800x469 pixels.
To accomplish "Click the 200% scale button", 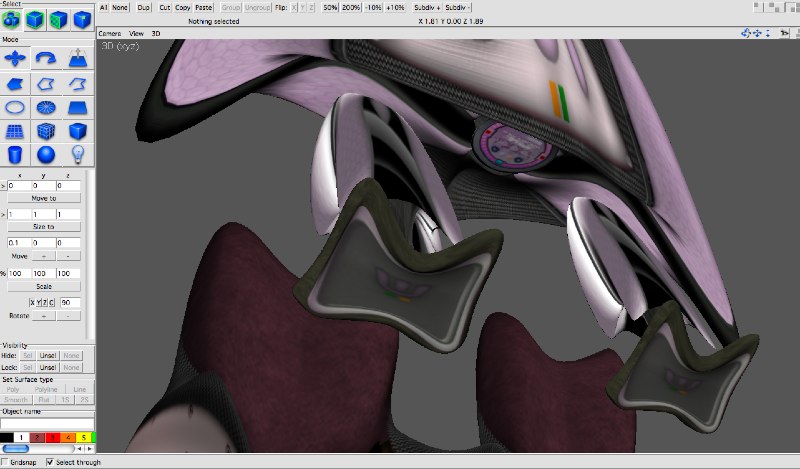I will (x=351, y=8).
